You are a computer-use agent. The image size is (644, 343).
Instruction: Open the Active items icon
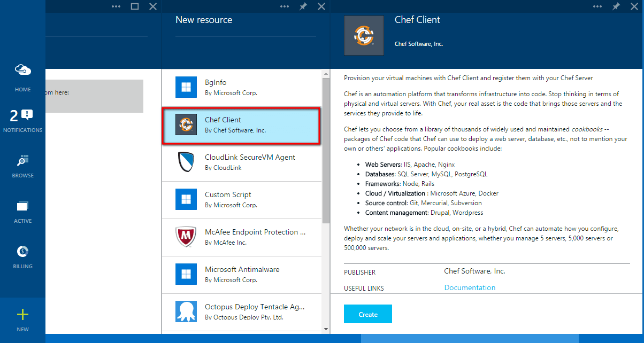click(x=22, y=206)
